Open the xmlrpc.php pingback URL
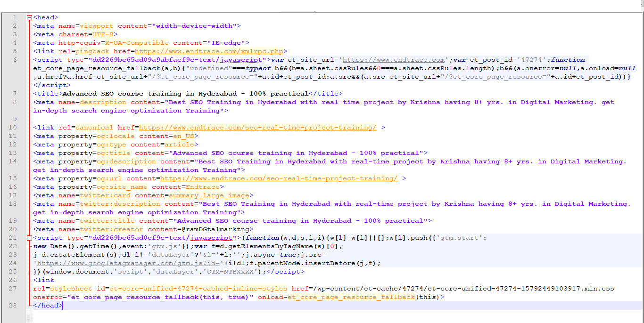644x323 pixels. pyautogui.click(x=209, y=51)
